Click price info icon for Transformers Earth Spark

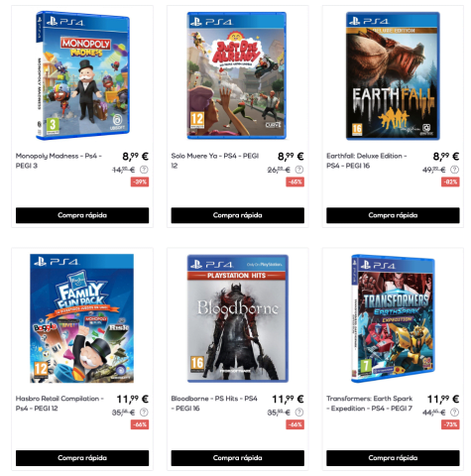coord(455,413)
